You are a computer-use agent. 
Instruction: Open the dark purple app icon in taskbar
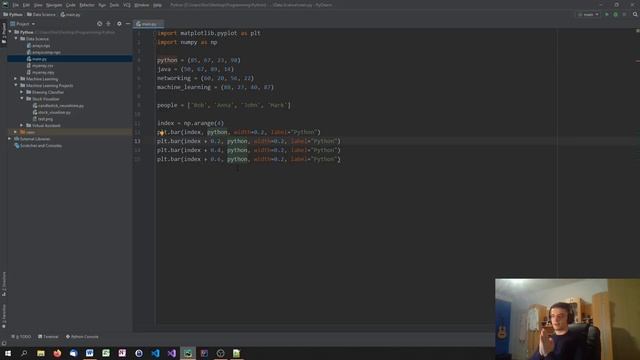tap(204, 353)
